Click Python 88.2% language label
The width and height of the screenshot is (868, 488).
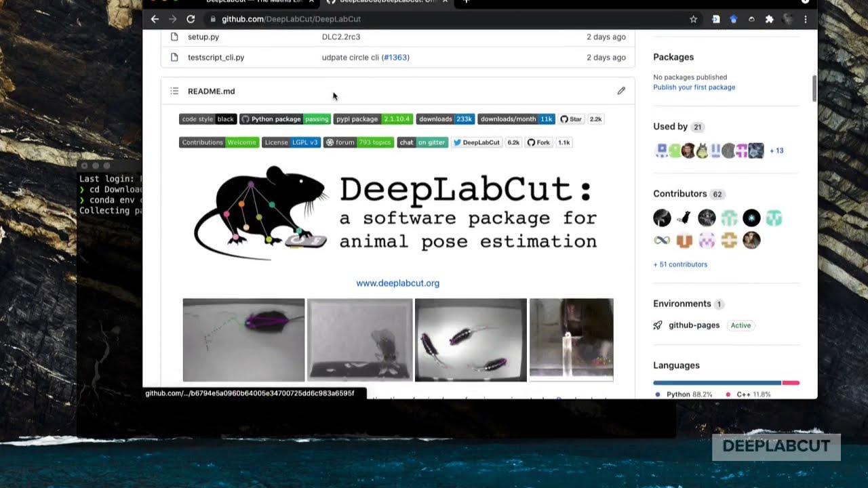coord(689,394)
